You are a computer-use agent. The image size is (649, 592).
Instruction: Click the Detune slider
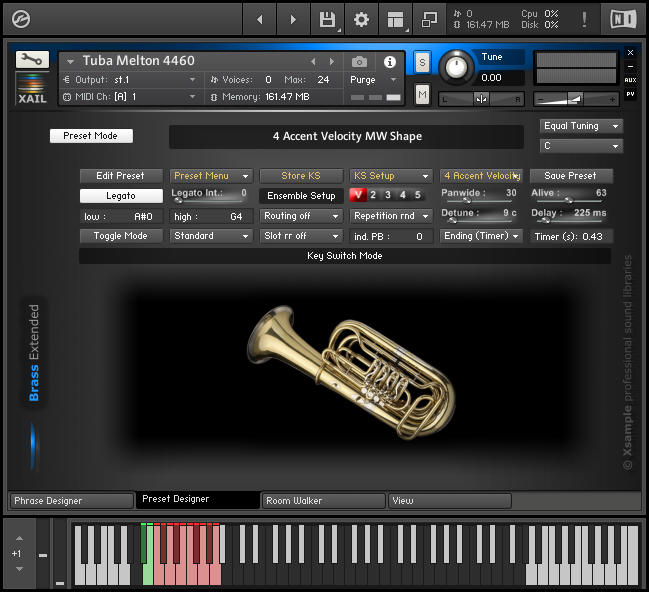pos(479,221)
